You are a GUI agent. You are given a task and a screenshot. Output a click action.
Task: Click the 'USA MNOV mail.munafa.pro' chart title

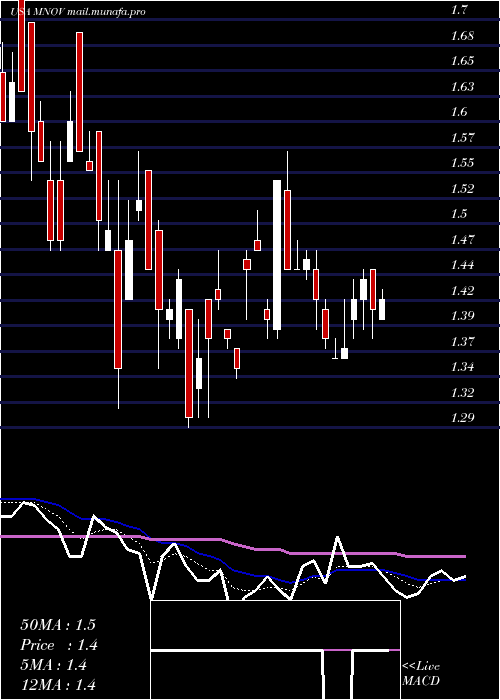[79, 12]
